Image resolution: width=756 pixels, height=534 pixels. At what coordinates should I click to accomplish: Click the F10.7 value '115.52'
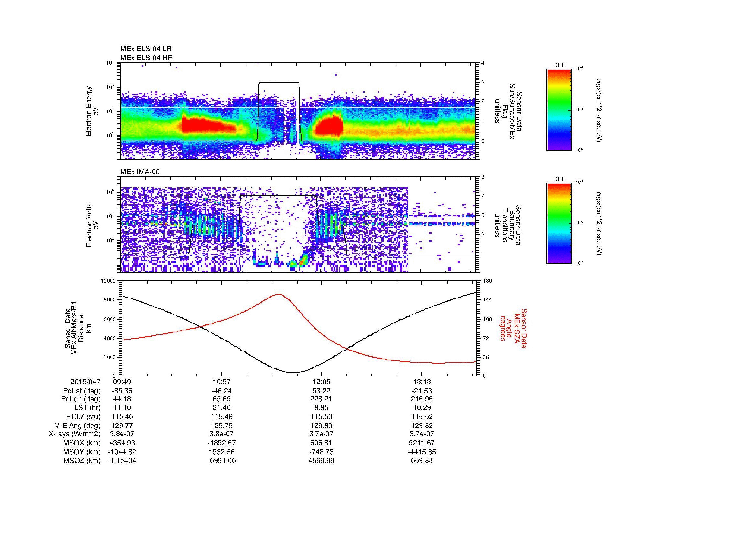(x=422, y=417)
